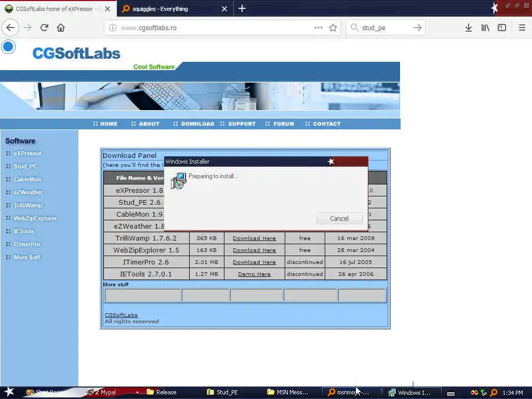Viewport: 532px width, 399px height.
Task: Click into the stud_pe search field
Action: click(x=386, y=28)
